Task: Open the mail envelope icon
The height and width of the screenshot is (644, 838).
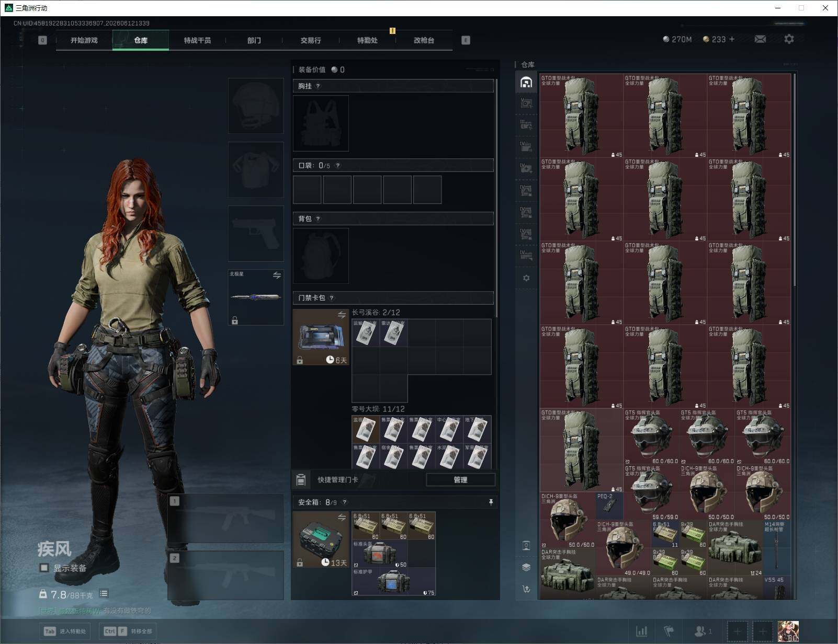Action: point(760,39)
